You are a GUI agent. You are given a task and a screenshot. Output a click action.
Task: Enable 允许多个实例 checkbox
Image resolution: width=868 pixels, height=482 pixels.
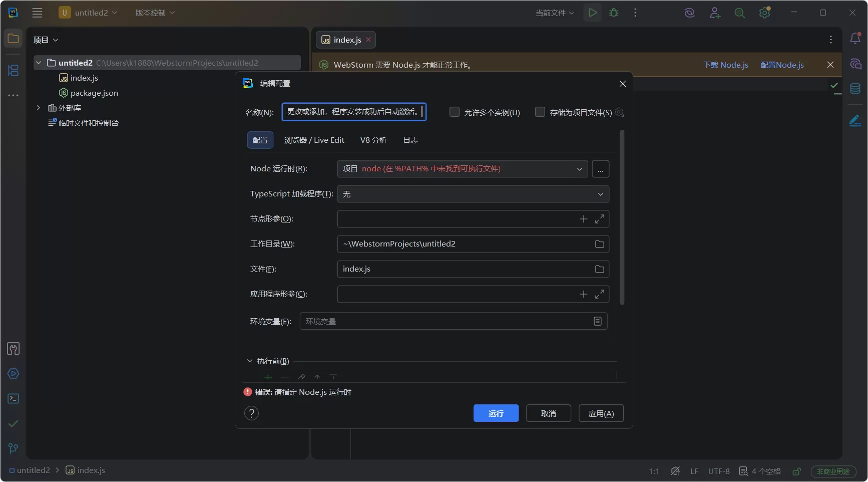tap(454, 112)
